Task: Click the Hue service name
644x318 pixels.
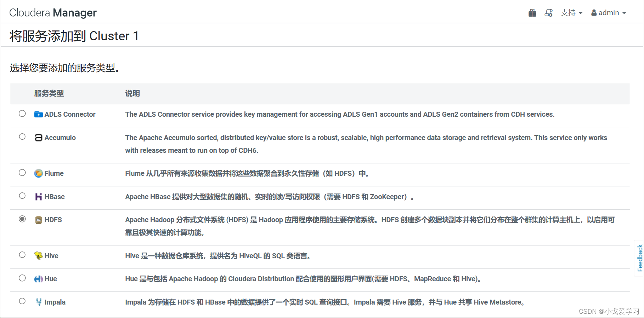Action: tap(51, 279)
